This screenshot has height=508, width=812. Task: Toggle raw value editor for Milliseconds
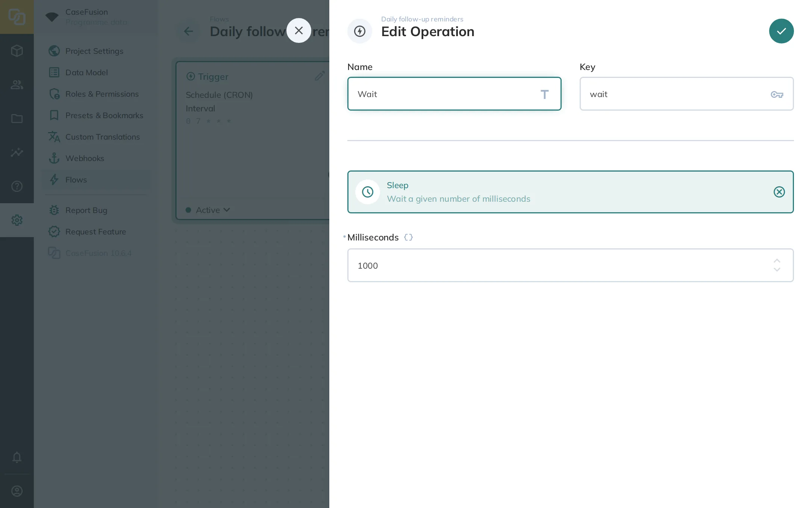(408, 237)
